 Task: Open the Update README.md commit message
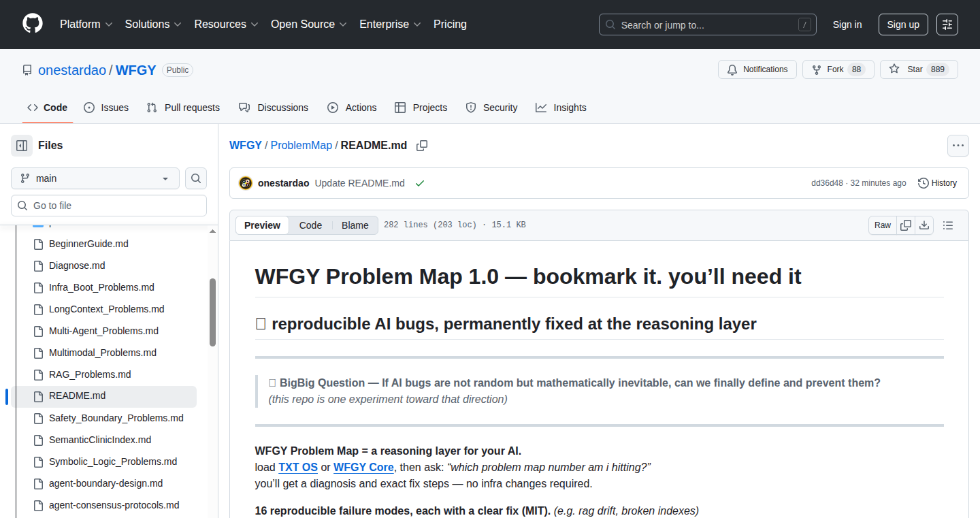[360, 183]
